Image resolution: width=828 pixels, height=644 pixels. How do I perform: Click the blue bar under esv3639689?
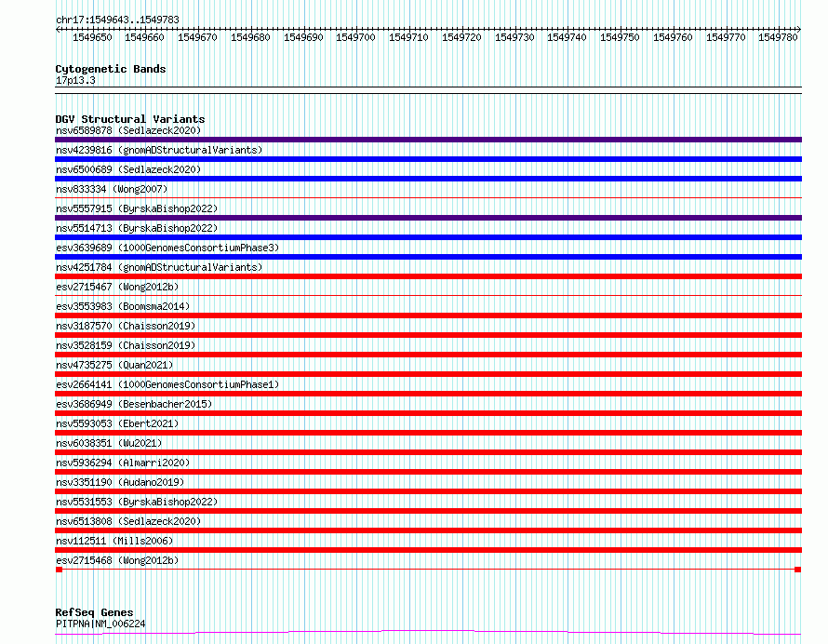click(428, 257)
